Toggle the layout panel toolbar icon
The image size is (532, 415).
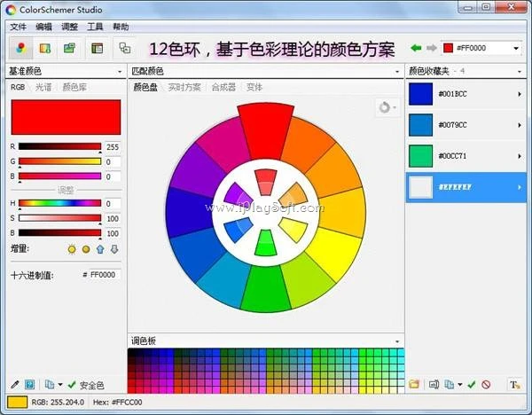coord(97,48)
